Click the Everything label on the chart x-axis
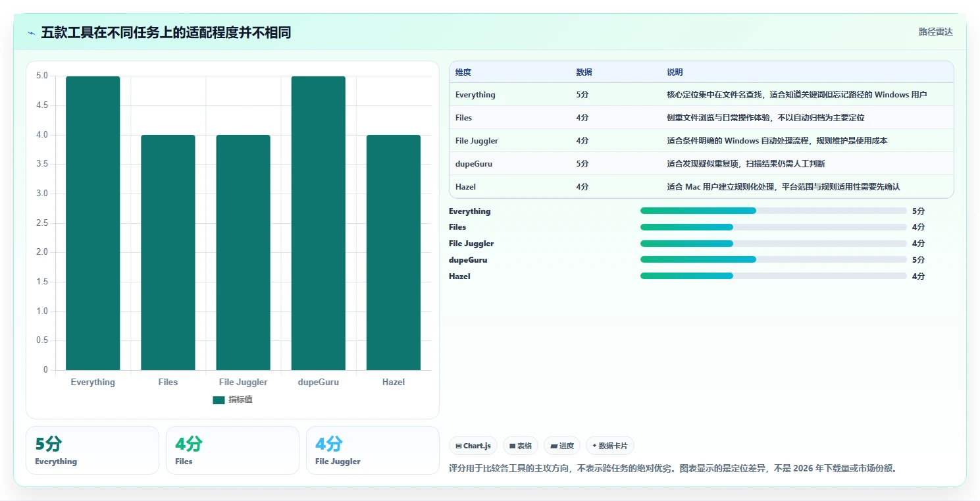 click(93, 382)
